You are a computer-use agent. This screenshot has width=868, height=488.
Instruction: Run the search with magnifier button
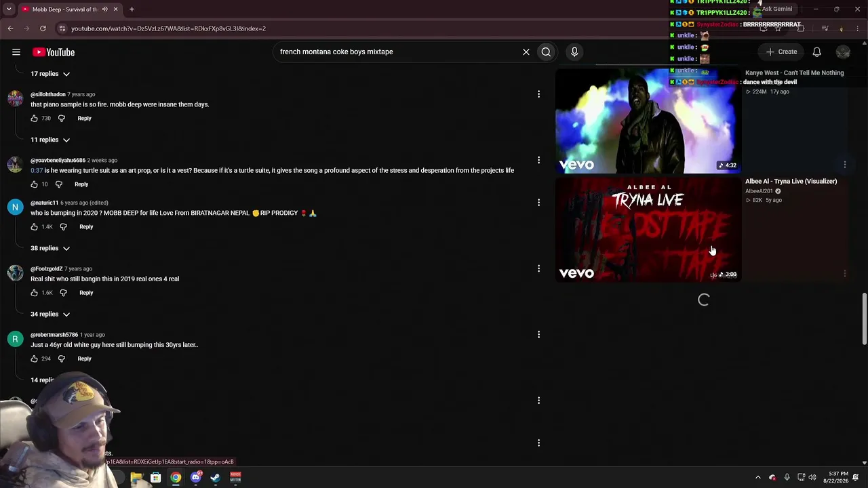[546, 52]
